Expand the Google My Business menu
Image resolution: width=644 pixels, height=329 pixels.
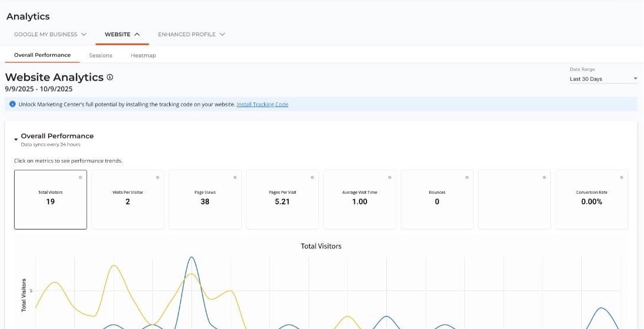[x=50, y=35]
